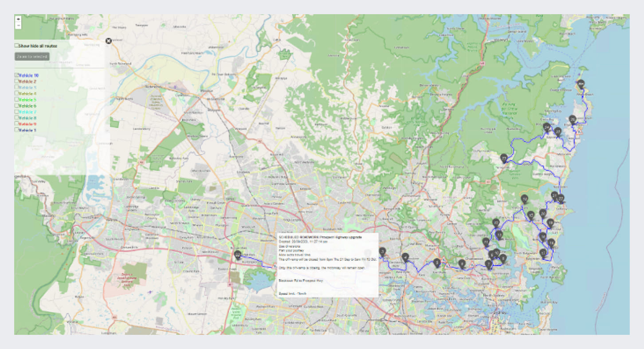Image resolution: width=644 pixels, height=349 pixels.
Task: Tick the Vehicle 9 route checkbox
Action: [x=17, y=124]
